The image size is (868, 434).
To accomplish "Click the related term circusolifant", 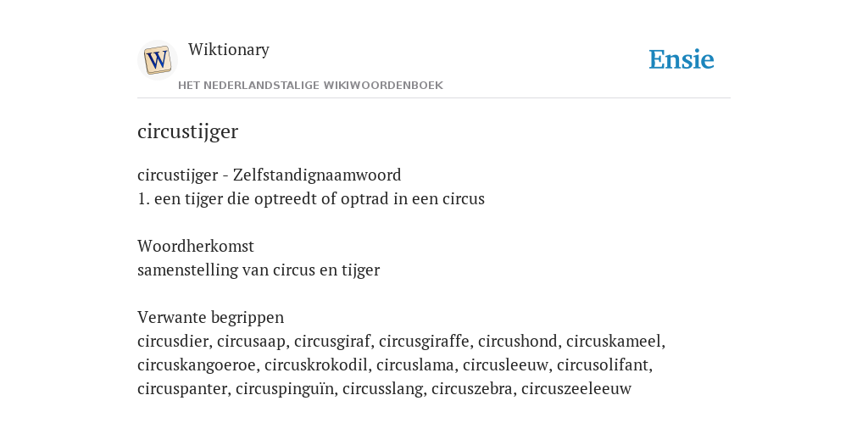I will click(603, 365).
